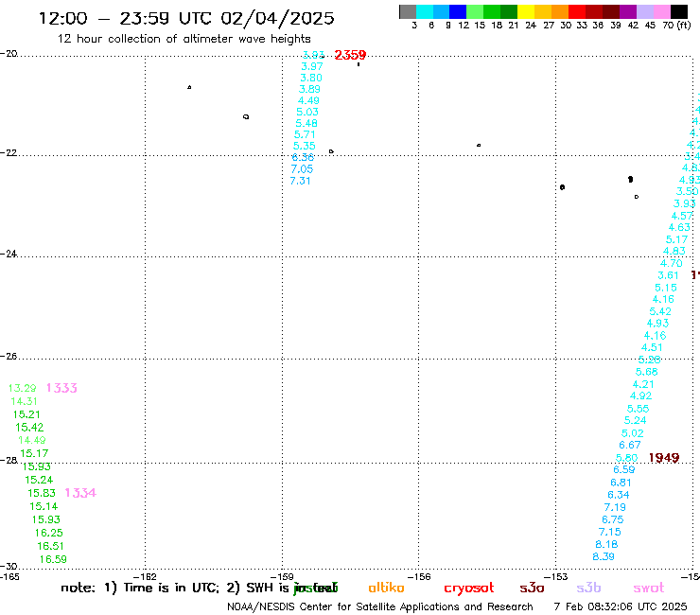Image resolution: width=700 pixels, height=615 pixels.
Task: Click the 14.49 wave height value
Action: click(32, 440)
